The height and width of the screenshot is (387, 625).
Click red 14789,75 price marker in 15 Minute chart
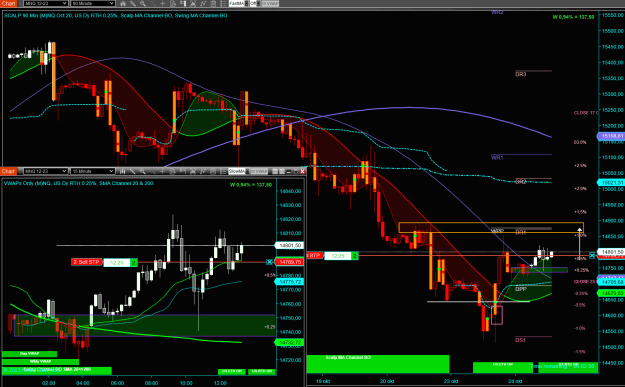pos(290,262)
